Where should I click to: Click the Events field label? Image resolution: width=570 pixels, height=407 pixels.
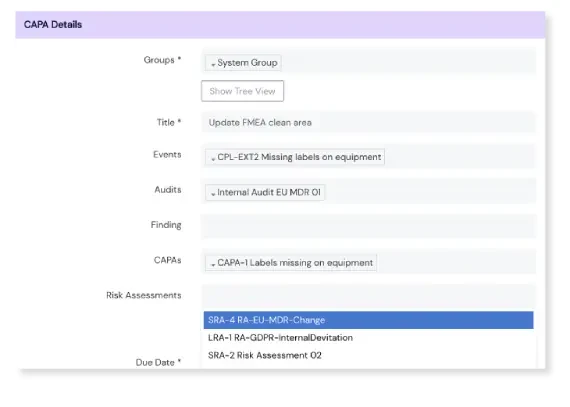(x=167, y=154)
